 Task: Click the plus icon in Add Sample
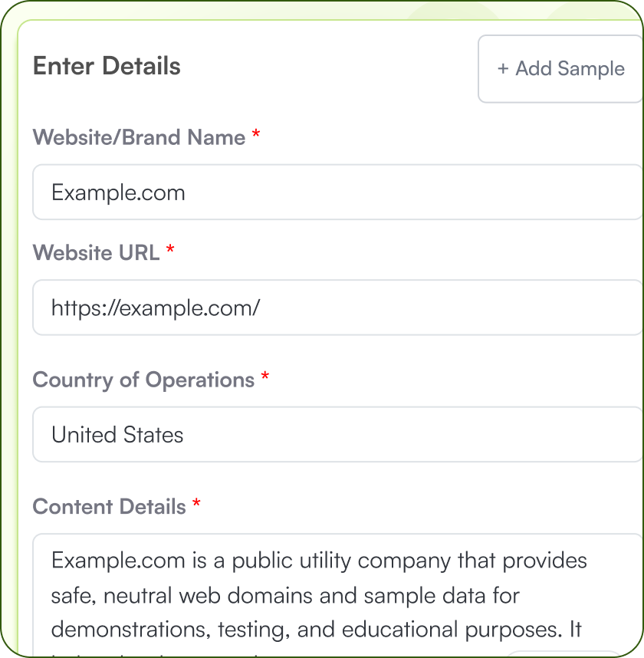(502, 69)
